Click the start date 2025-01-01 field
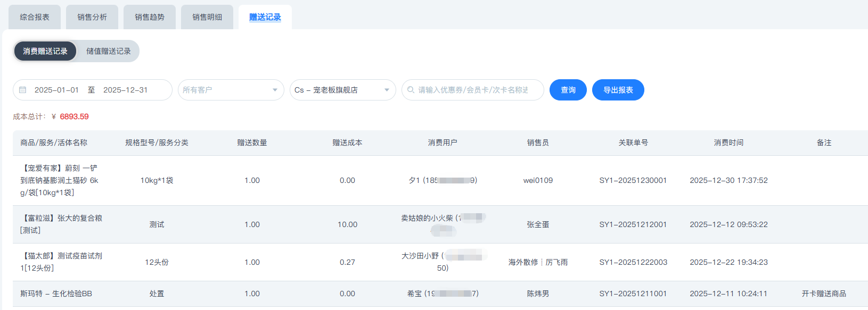868x310 pixels. (x=56, y=90)
